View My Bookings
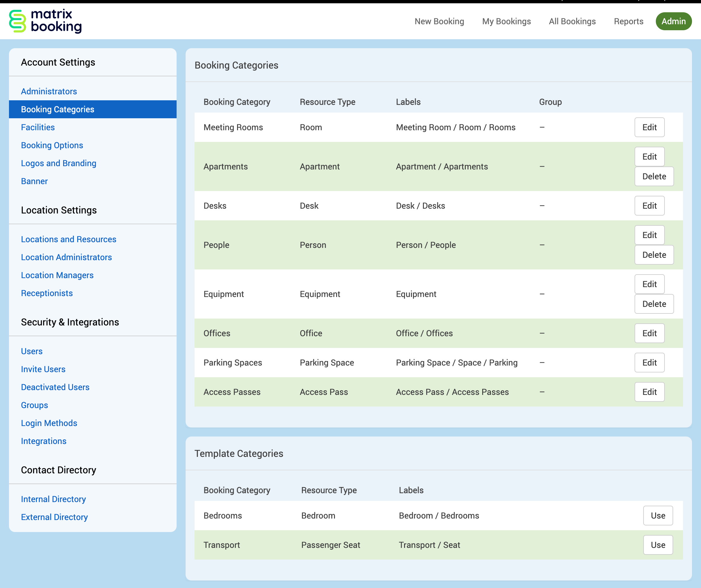The width and height of the screenshot is (701, 588). (506, 21)
